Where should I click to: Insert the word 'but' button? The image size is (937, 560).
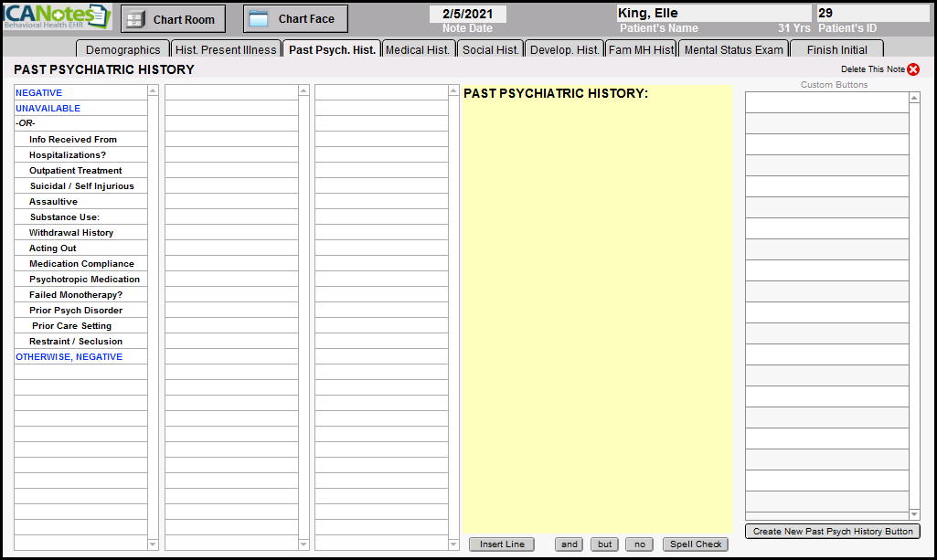click(604, 544)
